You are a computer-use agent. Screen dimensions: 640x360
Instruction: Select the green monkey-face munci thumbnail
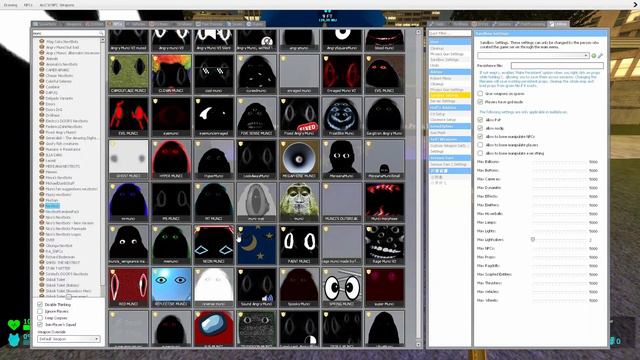pyautogui.click(x=299, y=202)
